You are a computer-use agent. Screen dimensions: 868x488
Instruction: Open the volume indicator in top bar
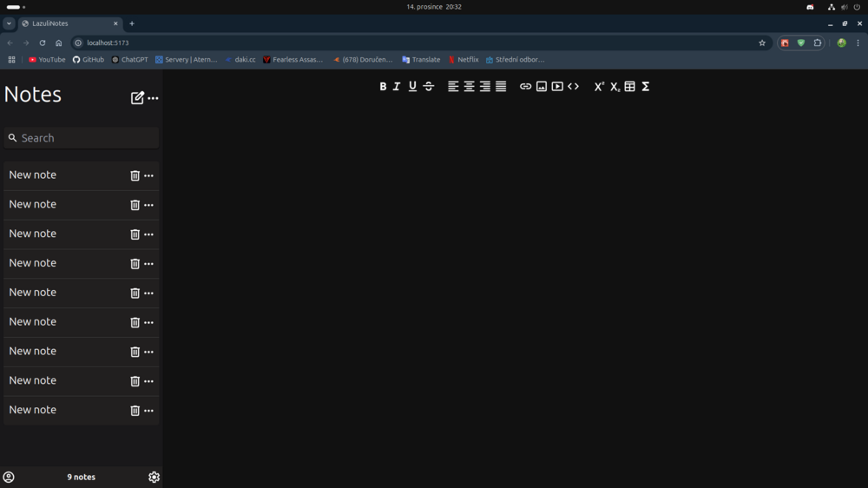point(845,7)
